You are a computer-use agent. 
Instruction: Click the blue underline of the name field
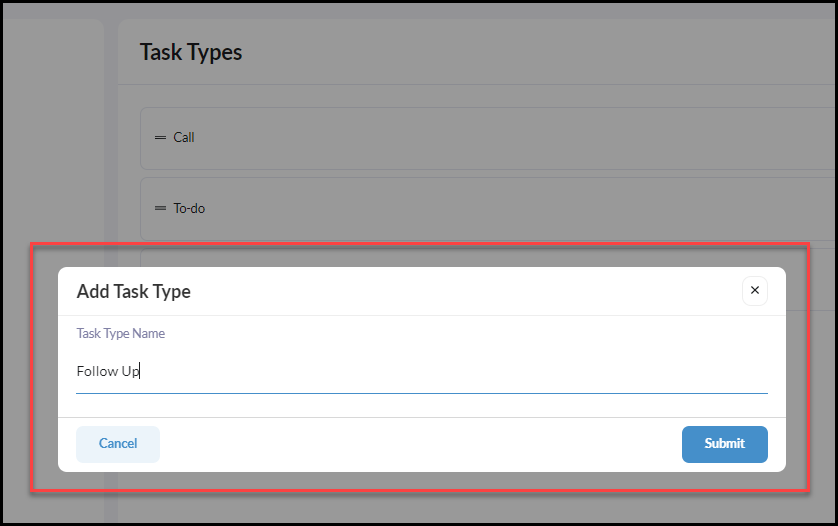click(422, 393)
